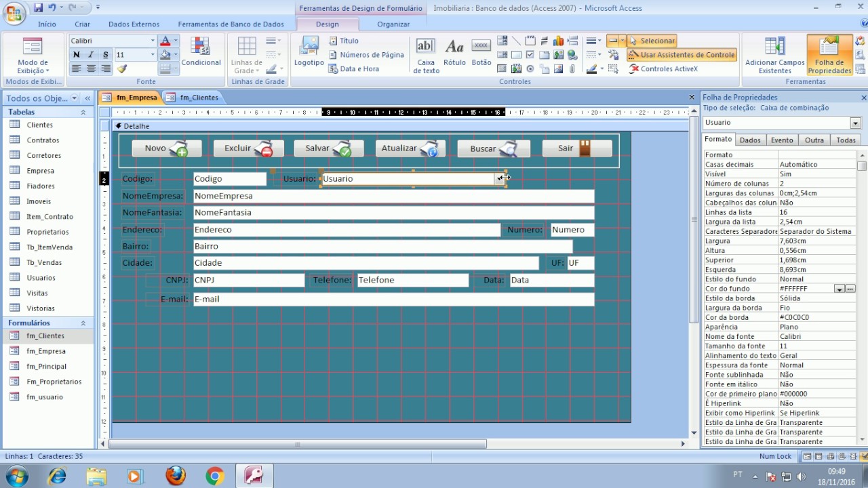This screenshot has height=488, width=868.
Task: Click the Excluir button on the form
Action: pyautogui.click(x=248, y=148)
